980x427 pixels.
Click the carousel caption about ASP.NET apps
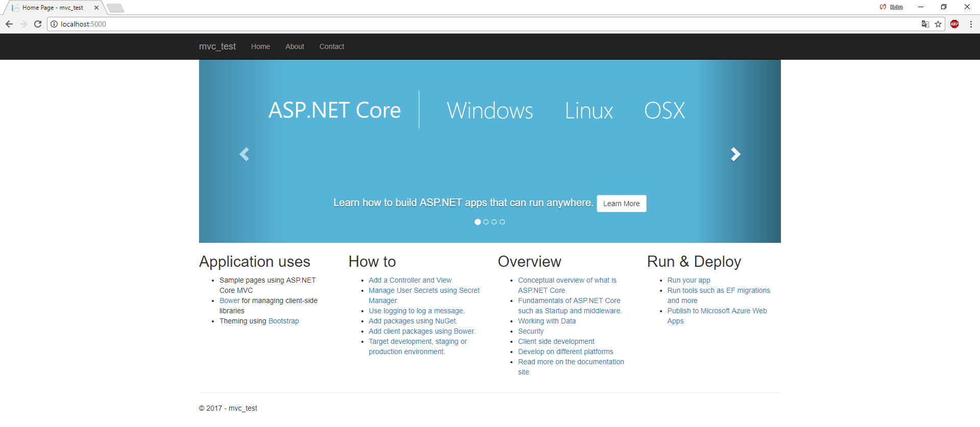[x=463, y=203]
